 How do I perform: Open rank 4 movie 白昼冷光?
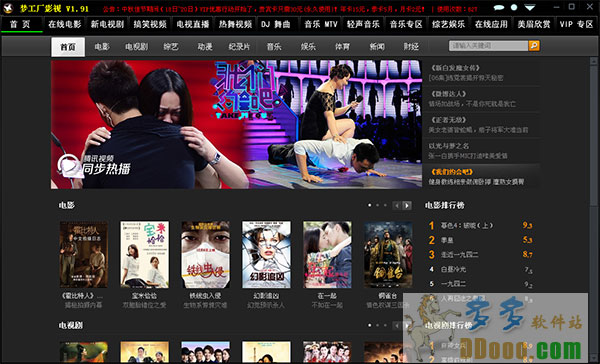click(453, 269)
